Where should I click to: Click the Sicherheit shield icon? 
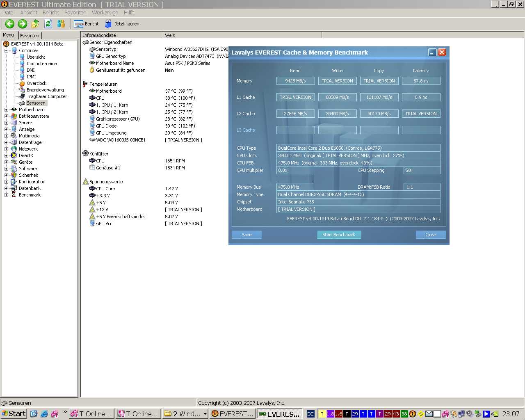pos(14,175)
